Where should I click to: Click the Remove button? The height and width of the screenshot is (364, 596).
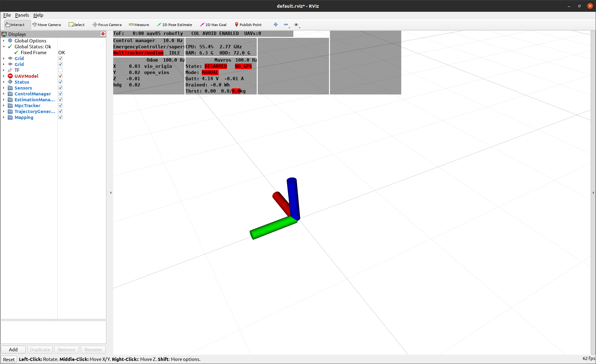point(66,349)
